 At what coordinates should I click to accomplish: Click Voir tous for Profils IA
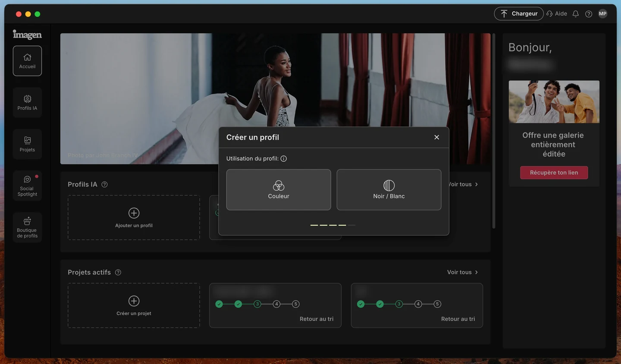tap(464, 184)
